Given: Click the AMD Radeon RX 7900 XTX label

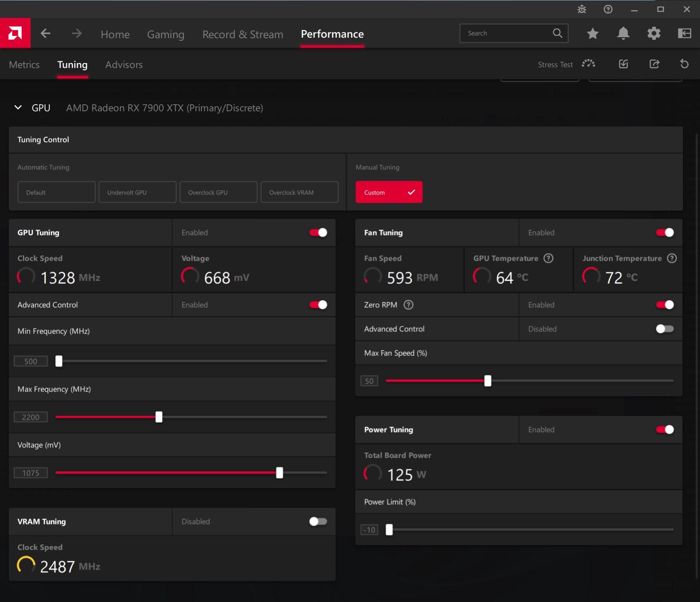Looking at the screenshot, I should pos(164,108).
